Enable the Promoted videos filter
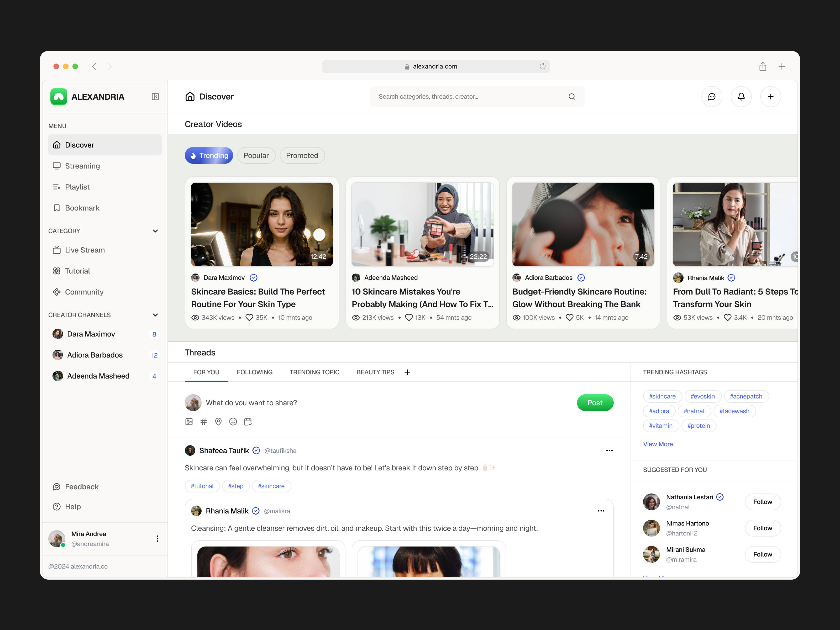 pyautogui.click(x=302, y=155)
